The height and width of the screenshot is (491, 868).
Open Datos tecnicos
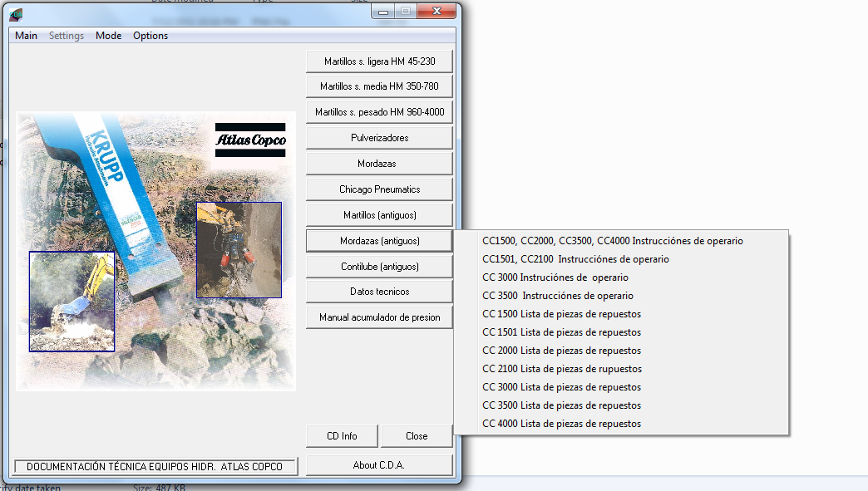[x=379, y=292]
